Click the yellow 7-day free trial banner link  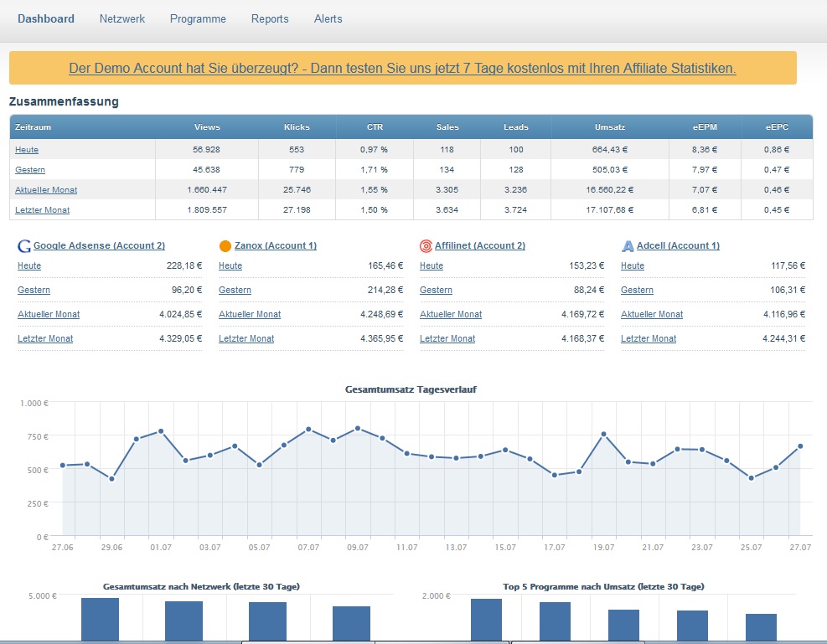pos(402,68)
